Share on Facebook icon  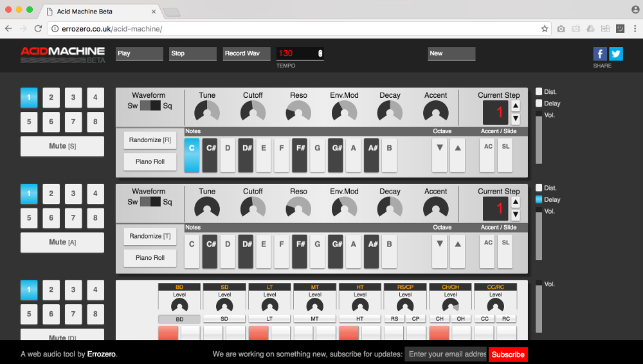click(600, 54)
